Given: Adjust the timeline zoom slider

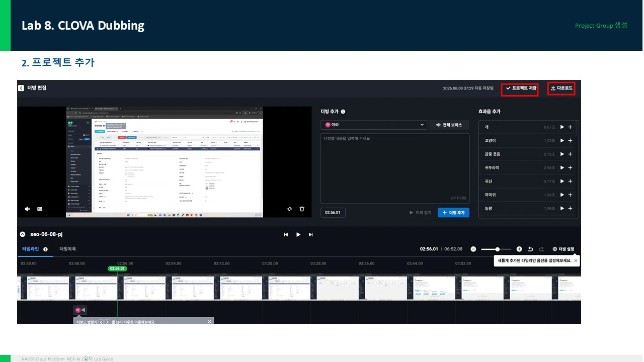Looking at the screenshot, I should [496, 249].
